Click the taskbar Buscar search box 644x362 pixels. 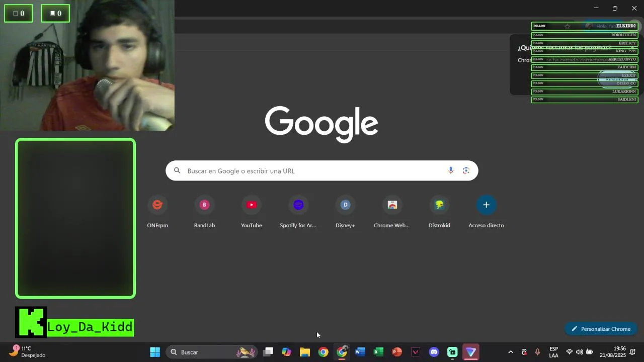pos(211,352)
